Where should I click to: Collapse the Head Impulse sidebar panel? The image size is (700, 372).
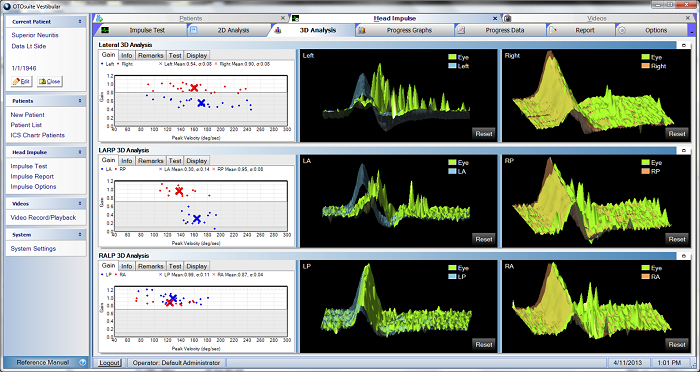pyautogui.click(x=80, y=152)
